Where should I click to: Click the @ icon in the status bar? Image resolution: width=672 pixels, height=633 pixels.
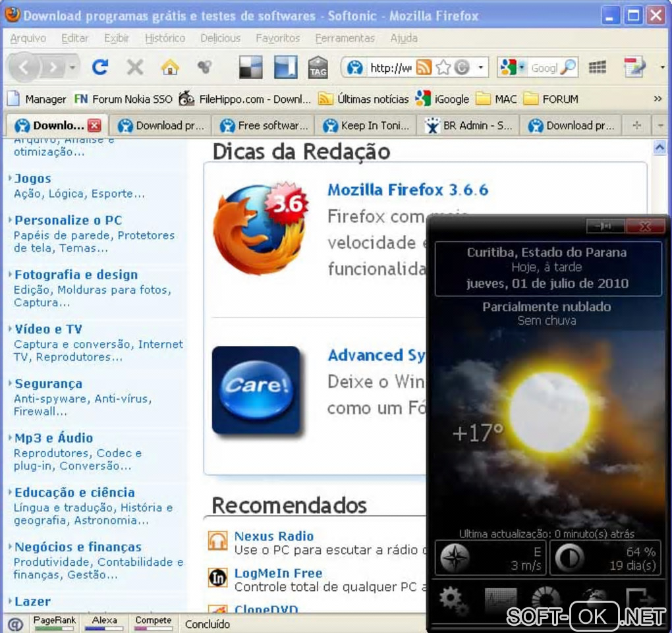click(x=15, y=624)
